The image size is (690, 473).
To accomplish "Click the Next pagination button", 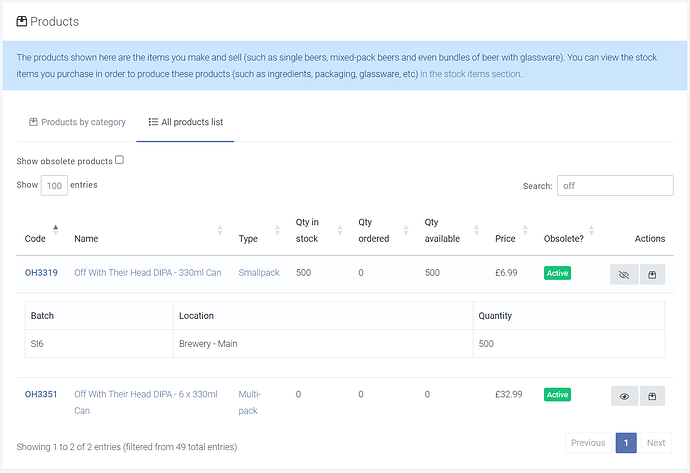I will point(655,443).
